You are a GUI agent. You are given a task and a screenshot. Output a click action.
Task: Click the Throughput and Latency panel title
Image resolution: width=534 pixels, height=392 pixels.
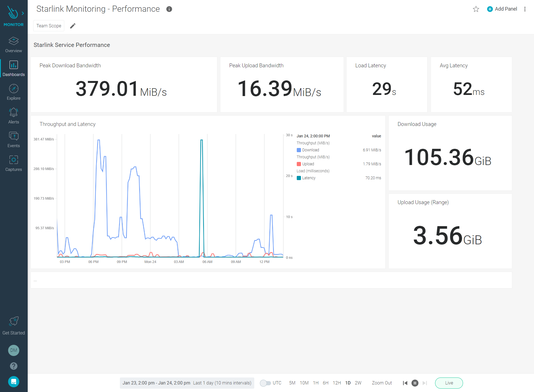click(67, 124)
